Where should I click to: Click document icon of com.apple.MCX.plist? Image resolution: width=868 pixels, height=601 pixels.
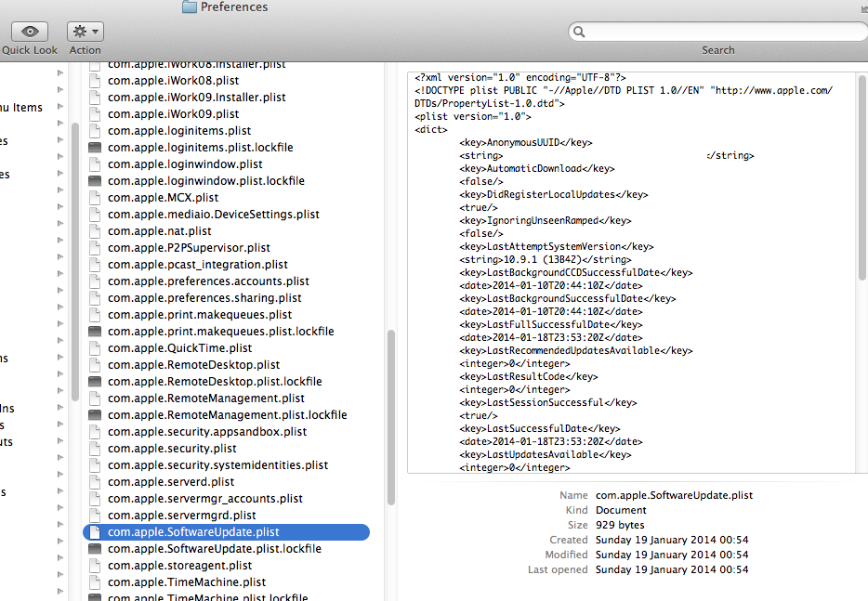[95, 198]
